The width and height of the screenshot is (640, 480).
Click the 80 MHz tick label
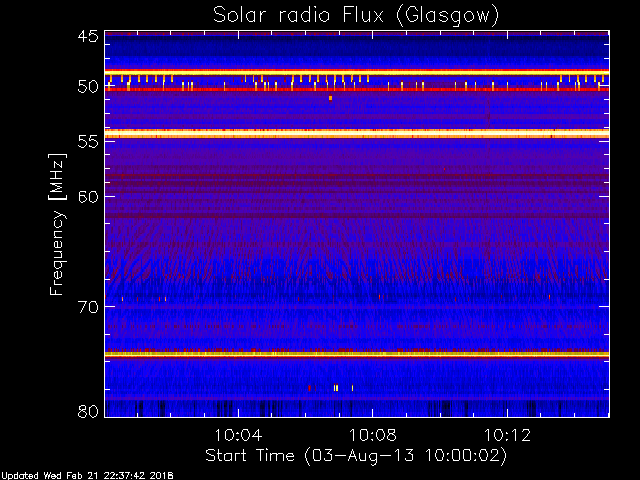click(x=87, y=411)
